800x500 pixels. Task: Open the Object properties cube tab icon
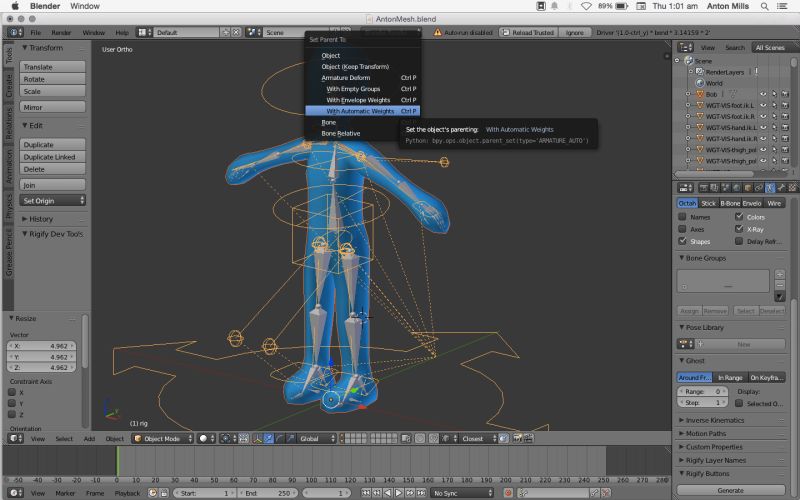(747, 188)
